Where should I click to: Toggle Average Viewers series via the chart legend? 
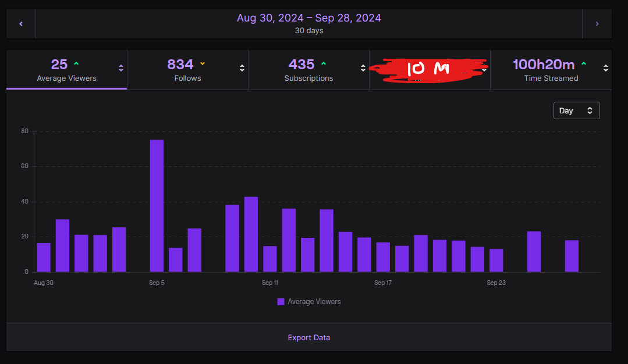308,301
